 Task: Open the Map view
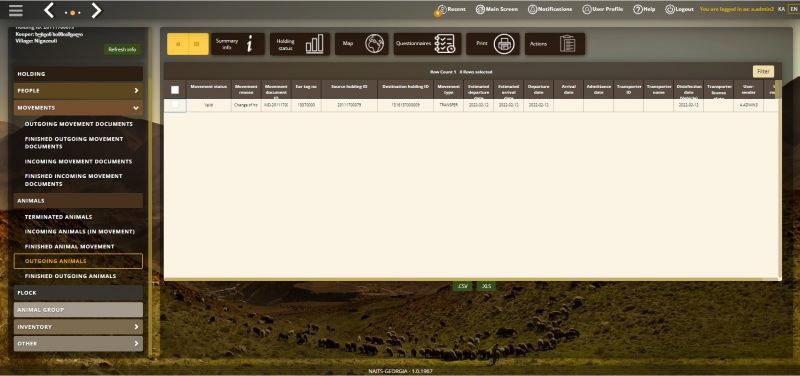click(x=362, y=44)
